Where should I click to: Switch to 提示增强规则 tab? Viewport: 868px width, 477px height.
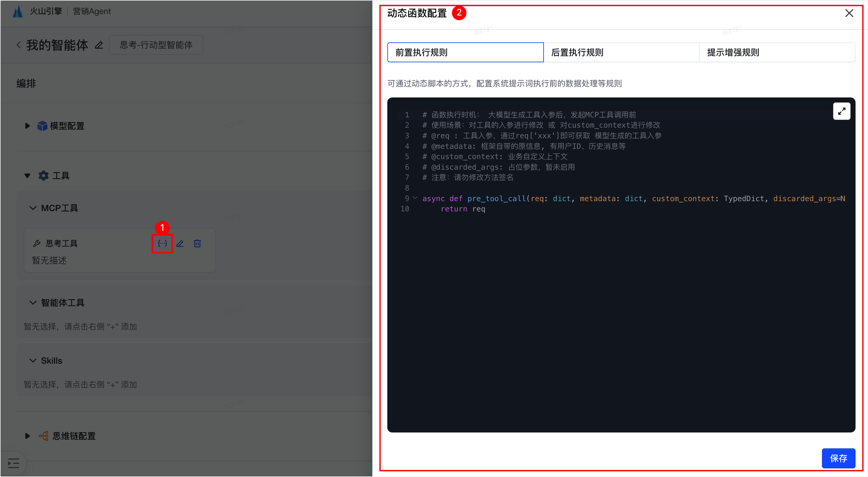[x=777, y=53]
